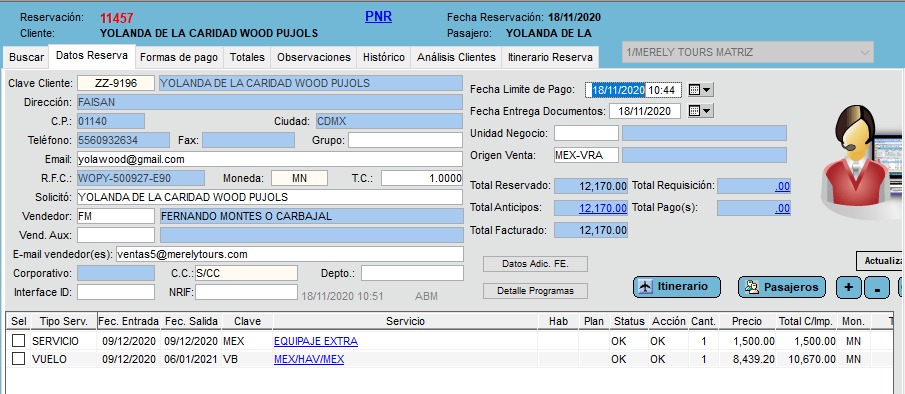The height and width of the screenshot is (394, 905).
Task: Click the minus button to remove a service
Action: (877, 287)
